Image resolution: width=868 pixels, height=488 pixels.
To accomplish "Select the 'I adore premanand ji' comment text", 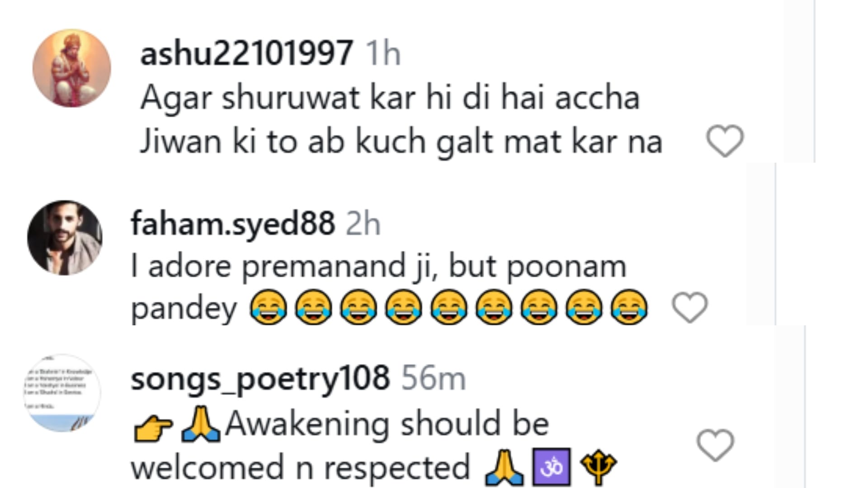I will coord(378,267).
